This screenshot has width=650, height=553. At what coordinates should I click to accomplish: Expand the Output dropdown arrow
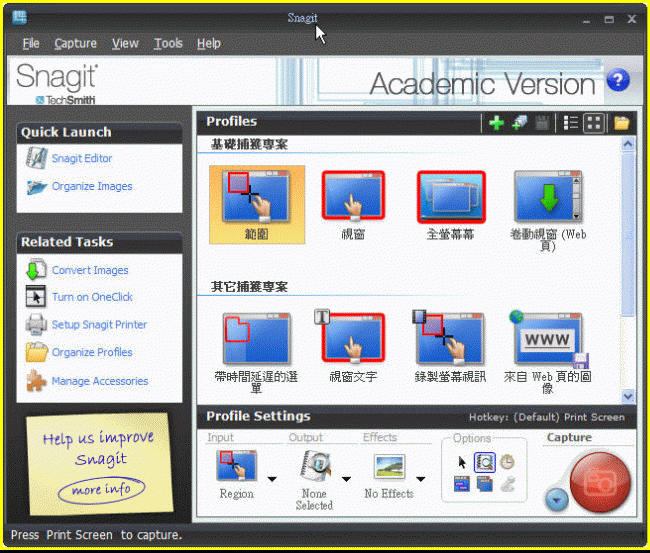coord(346,479)
